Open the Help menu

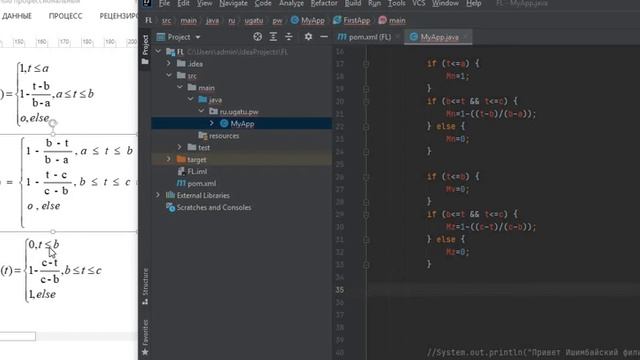click(x=473, y=3)
